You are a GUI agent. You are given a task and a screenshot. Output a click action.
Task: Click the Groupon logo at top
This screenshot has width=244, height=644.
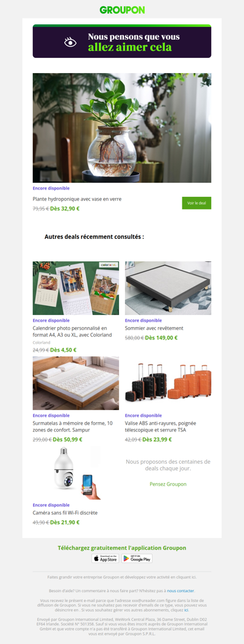(x=122, y=10)
